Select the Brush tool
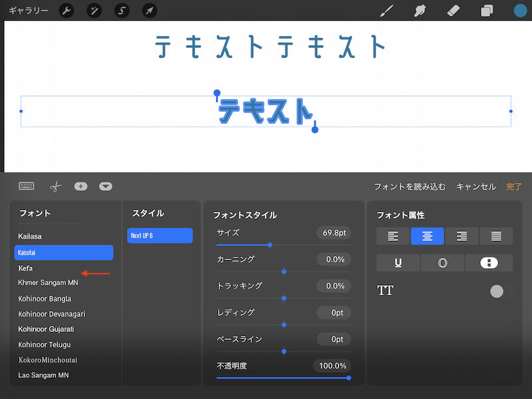This screenshot has width=532, height=399. [x=387, y=11]
